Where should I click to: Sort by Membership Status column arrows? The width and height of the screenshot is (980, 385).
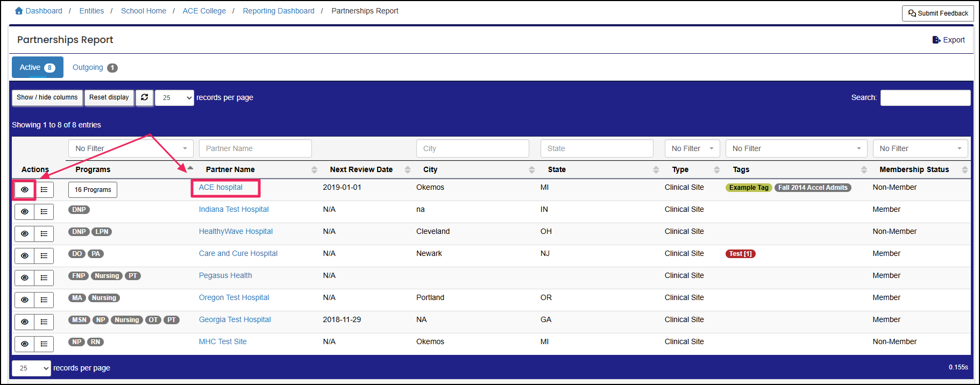pyautogui.click(x=965, y=169)
